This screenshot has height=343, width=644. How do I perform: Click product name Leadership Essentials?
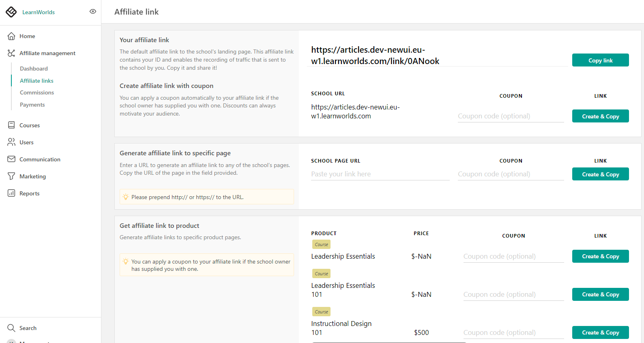[x=343, y=256]
